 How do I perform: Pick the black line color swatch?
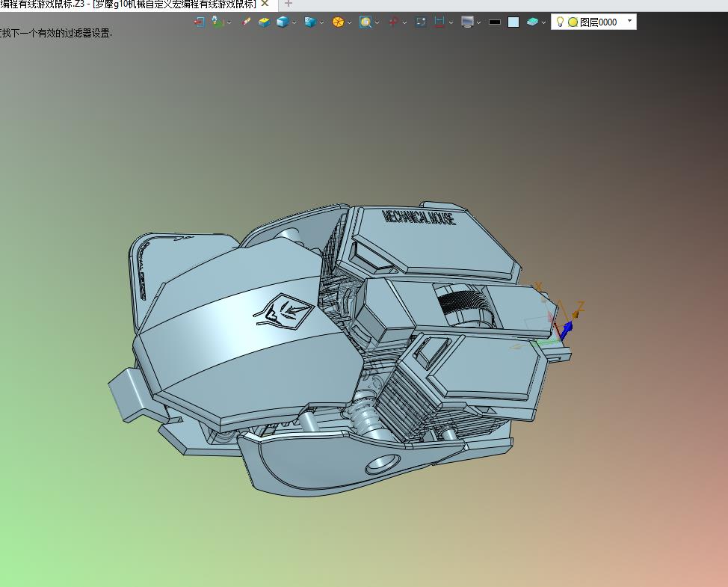click(x=495, y=22)
